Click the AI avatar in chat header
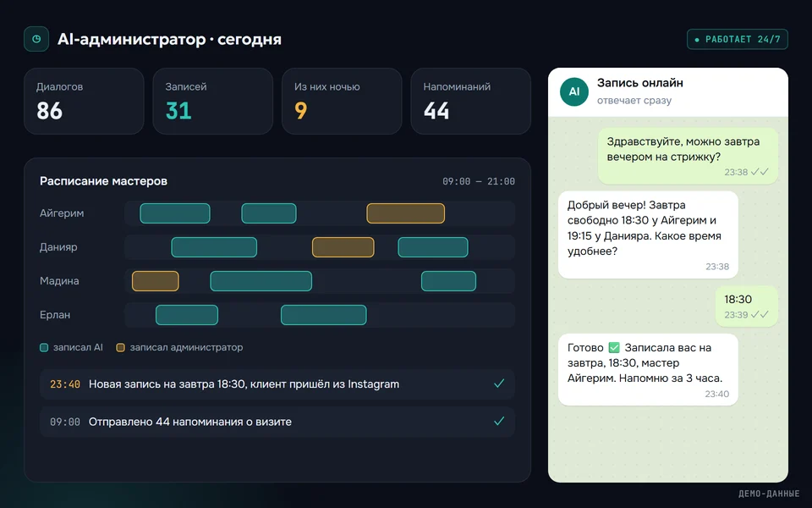This screenshot has width=812, height=508. 574,91
